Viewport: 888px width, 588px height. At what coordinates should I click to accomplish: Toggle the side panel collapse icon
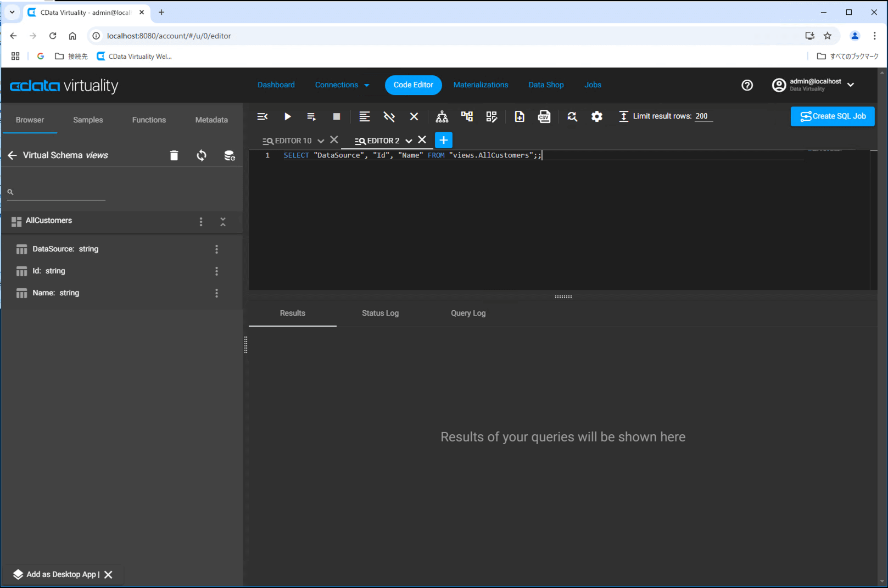[x=263, y=116]
